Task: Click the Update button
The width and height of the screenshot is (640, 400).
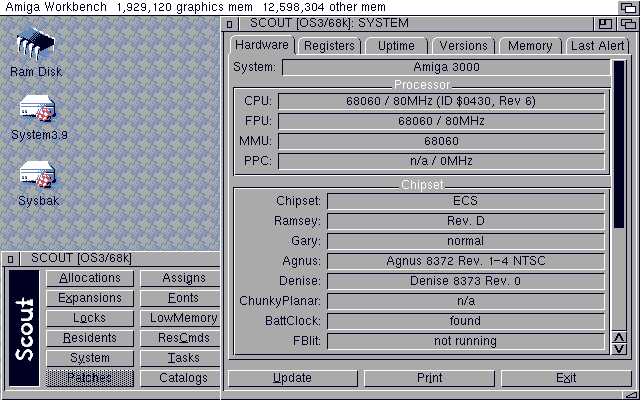Action: (293, 378)
